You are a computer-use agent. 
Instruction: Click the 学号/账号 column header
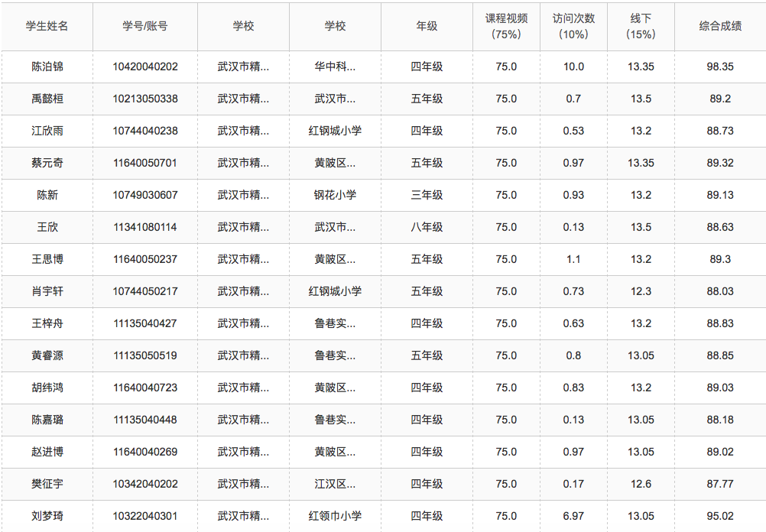(145, 27)
